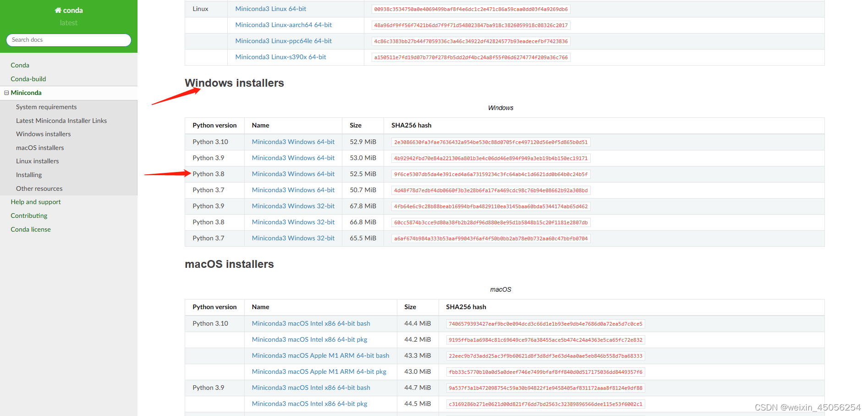Download macOS Apple M1 ARM 64-bit pkg
Image resolution: width=868 pixels, height=416 pixels.
pos(319,372)
